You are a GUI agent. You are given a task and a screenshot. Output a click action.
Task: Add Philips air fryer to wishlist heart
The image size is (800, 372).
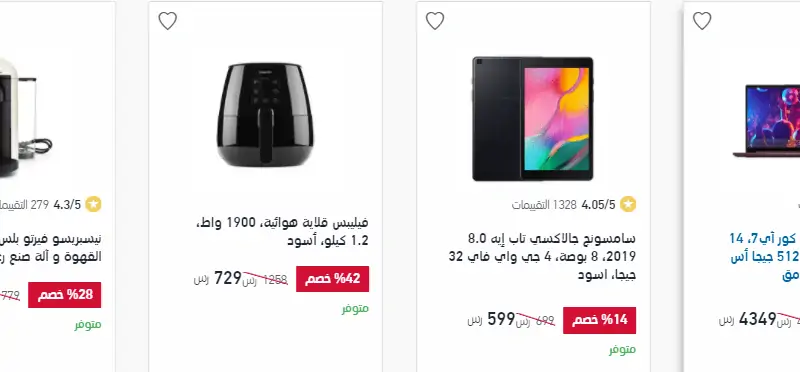(167, 21)
